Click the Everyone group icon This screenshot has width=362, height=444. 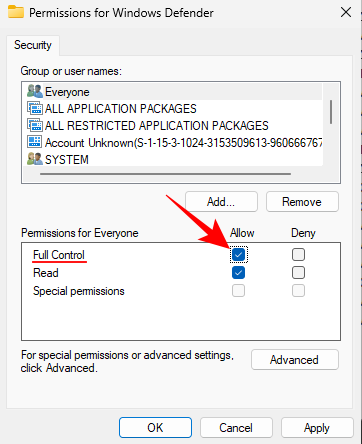coord(34,91)
